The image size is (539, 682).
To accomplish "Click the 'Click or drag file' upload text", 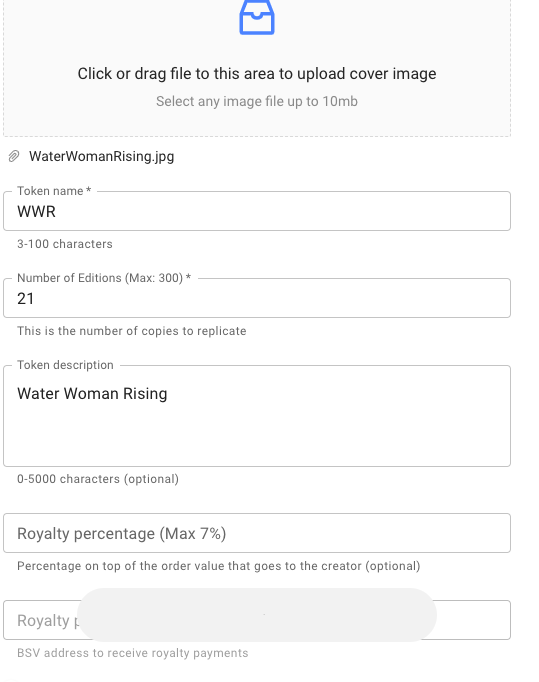I will (257, 74).
